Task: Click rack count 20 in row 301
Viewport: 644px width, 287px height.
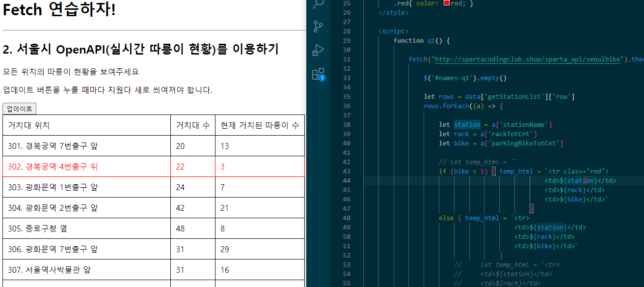Action: [x=193, y=146]
